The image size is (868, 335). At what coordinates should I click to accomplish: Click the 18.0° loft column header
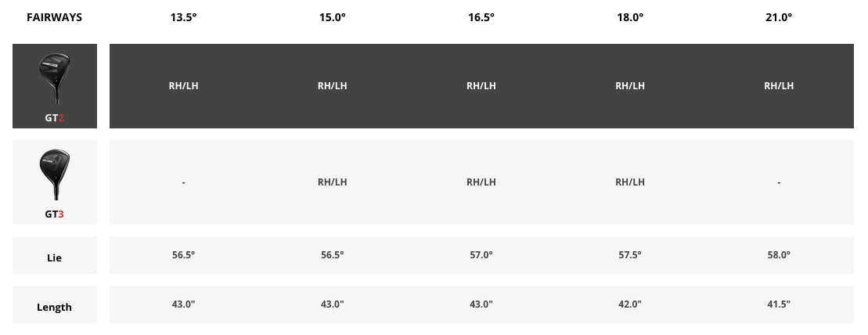[x=630, y=17]
